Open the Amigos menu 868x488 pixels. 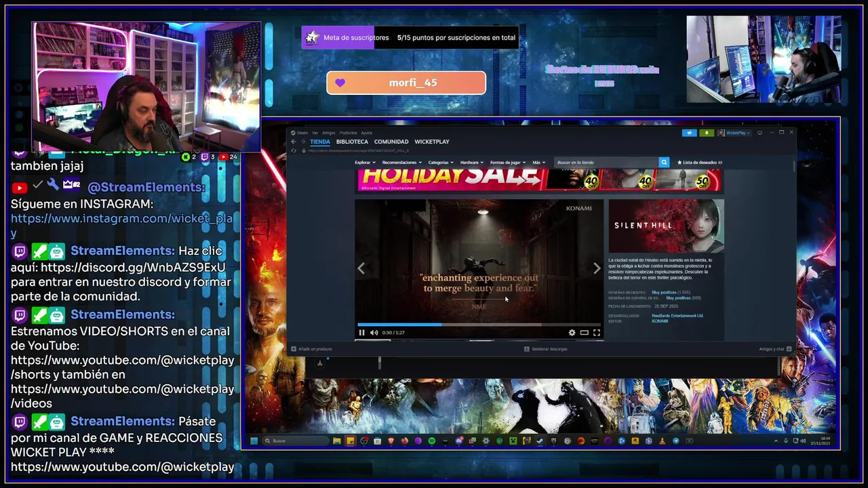[x=329, y=133]
